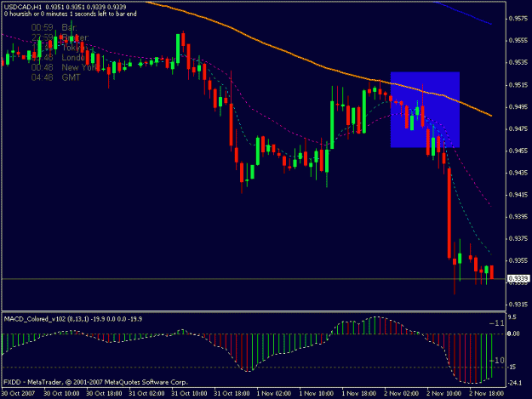
Task: Click the FXDD - MetaTrader copyright text
Action: (x=95, y=382)
